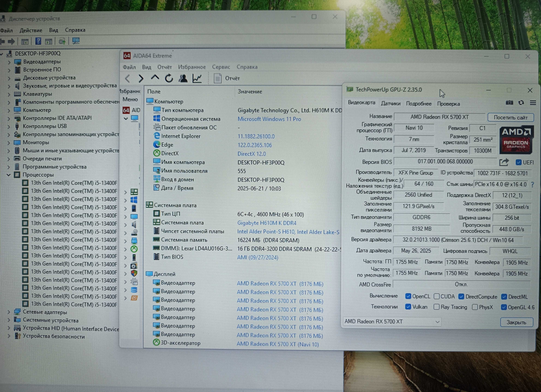The image size is (541, 392).
Task: Expand Системные устройства in Device Manager
Action: coord(9,320)
